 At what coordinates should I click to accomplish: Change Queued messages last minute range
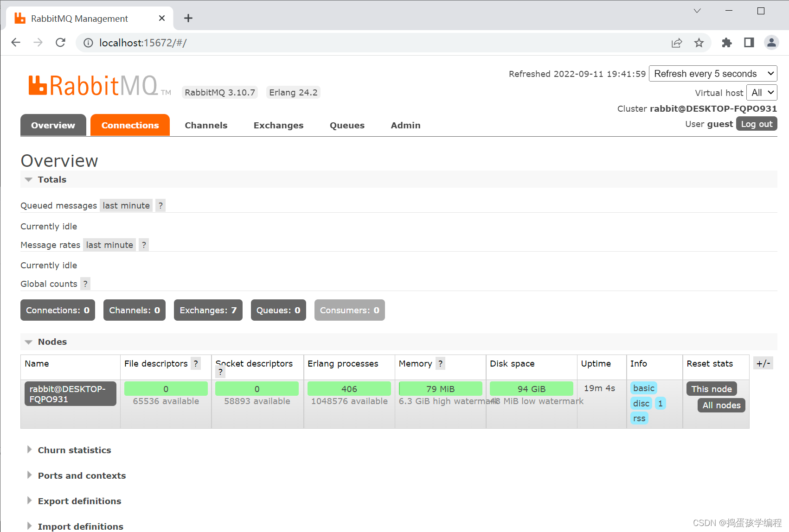pos(126,206)
